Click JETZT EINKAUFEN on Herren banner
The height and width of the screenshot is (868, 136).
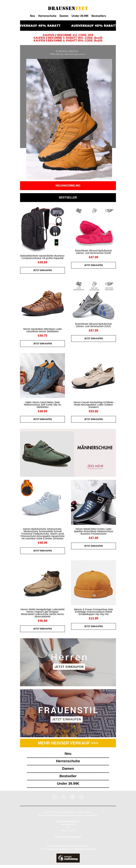(x=69, y=667)
